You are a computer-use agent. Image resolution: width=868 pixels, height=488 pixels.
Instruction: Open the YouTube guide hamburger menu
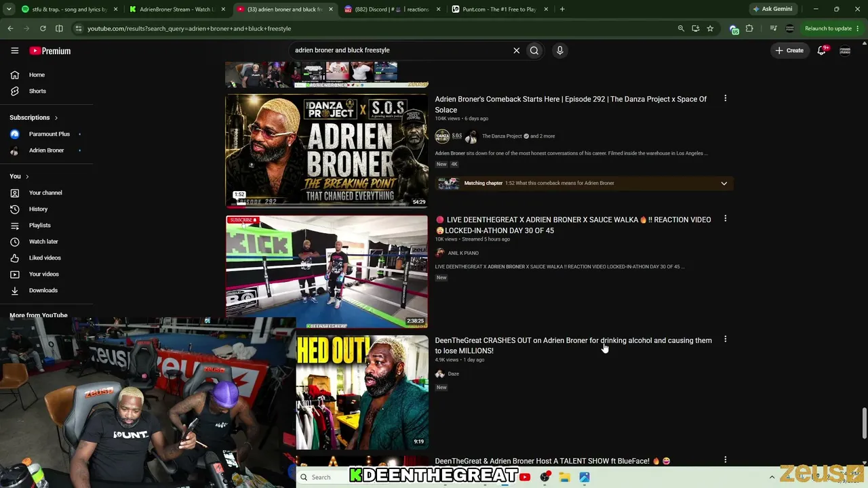pos(14,50)
